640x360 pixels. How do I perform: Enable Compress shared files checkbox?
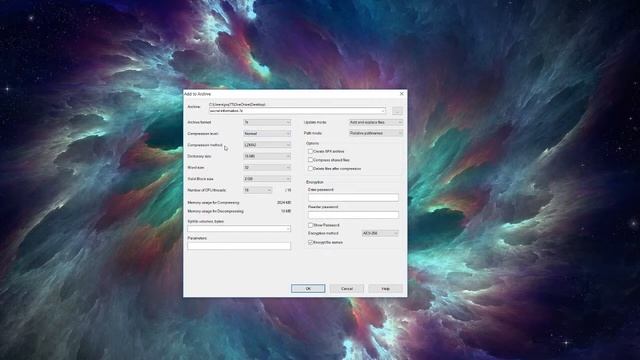pos(310,160)
